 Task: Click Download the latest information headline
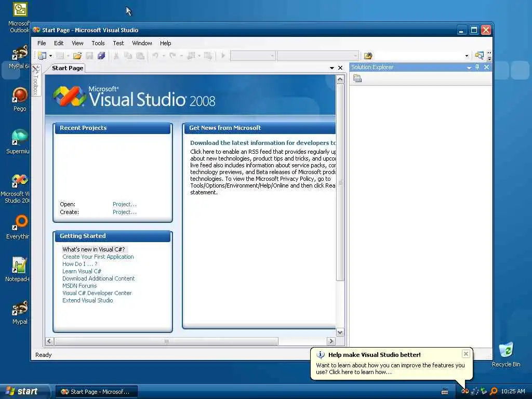pyautogui.click(x=262, y=143)
